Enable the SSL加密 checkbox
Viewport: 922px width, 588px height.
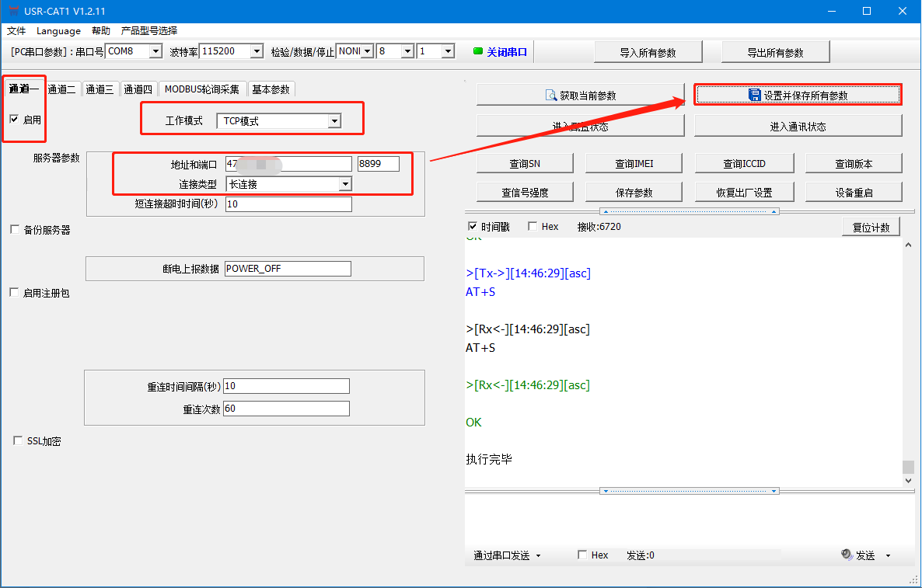point(18,441)
